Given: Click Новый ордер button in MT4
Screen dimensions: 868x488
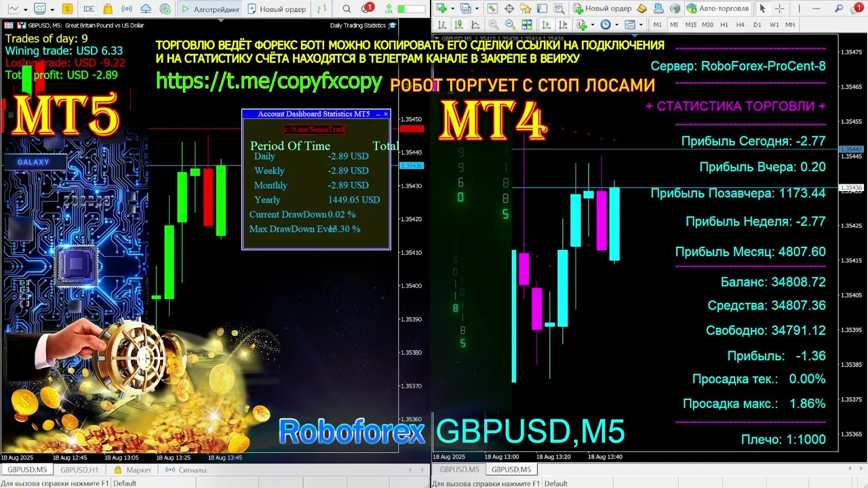Looking at the screenshot, I should pos(602,8).
